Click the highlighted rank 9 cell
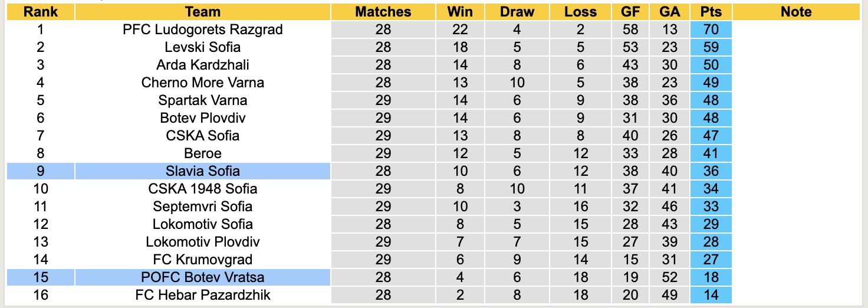 (x=40, y=171)
